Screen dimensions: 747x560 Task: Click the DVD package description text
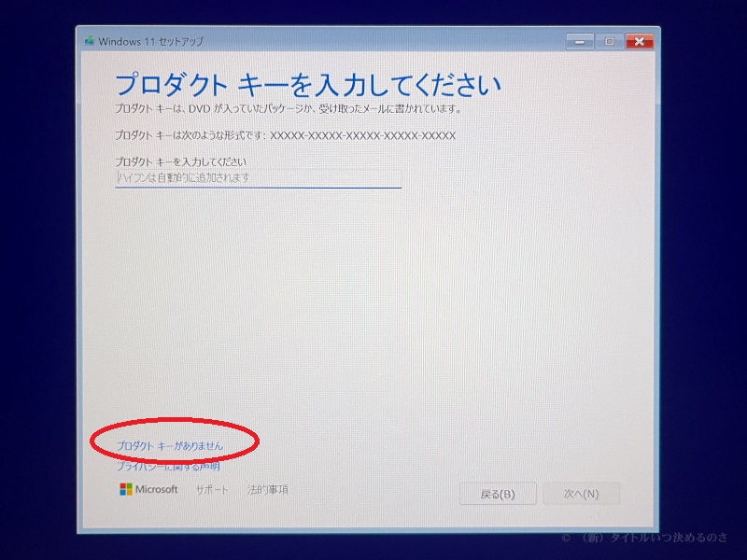pyautogui.click(x=289, y=108)
